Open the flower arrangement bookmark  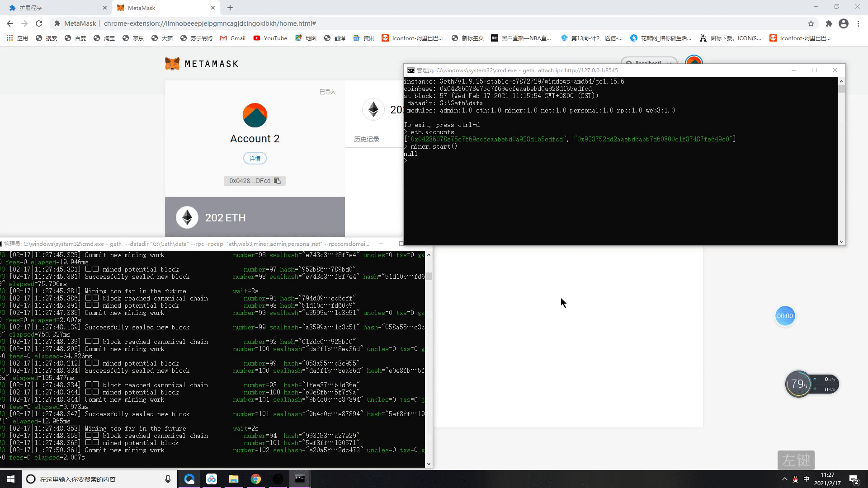tap(661, 38)
